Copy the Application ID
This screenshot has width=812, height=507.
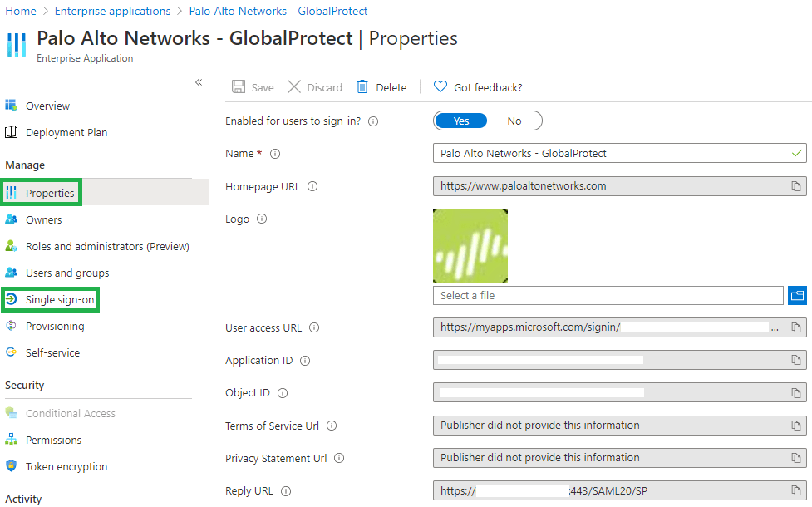coord(796,360)
